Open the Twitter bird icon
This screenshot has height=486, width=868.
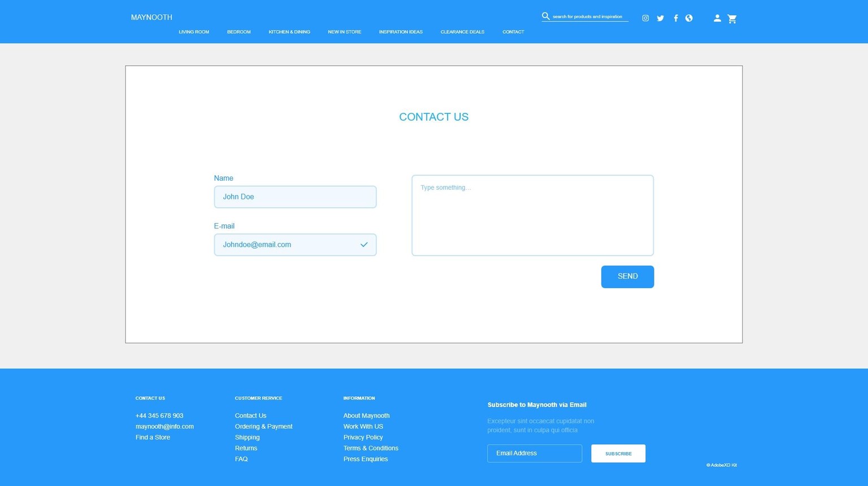[660, 18]
